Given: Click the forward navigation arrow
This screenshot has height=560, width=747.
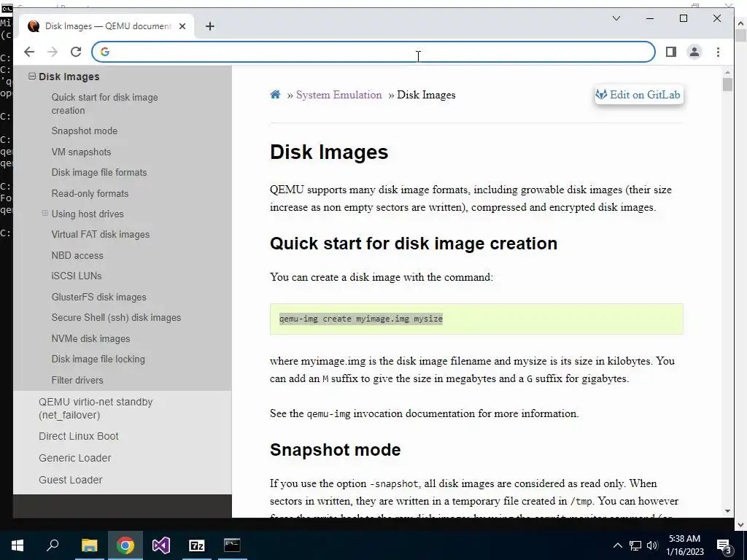Looking at the screenshot, I should point(53,52).
